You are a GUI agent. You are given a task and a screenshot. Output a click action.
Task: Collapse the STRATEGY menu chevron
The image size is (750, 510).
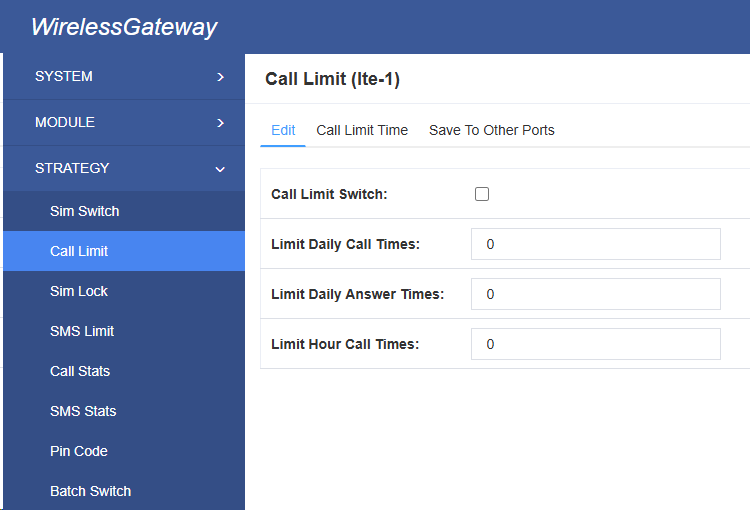[220, 169]
